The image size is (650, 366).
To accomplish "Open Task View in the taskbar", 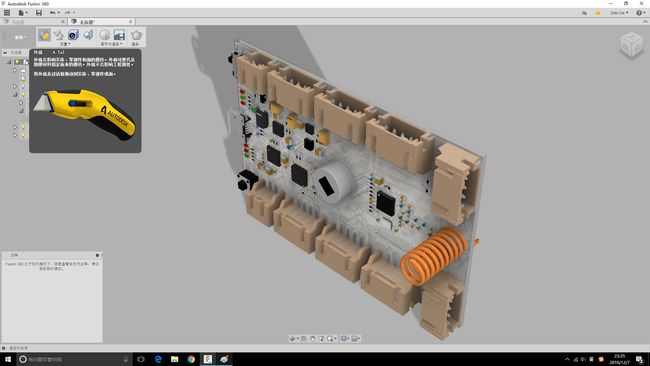I will point(141,359).
